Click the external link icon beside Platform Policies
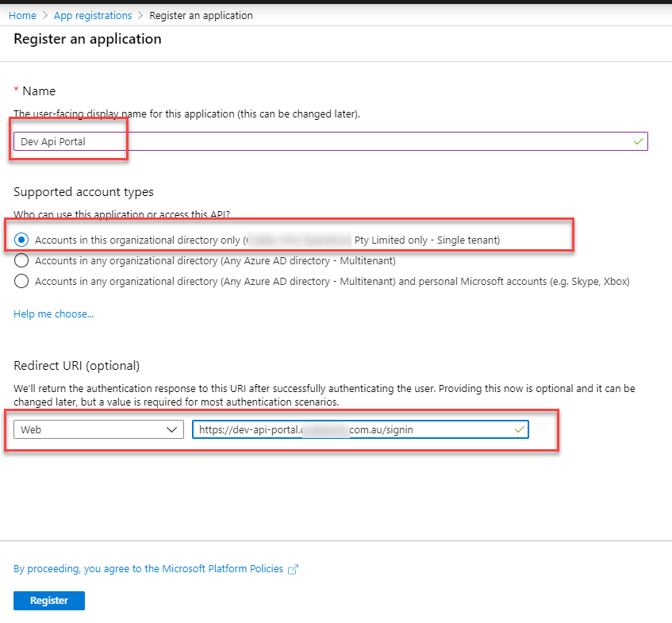 point(293,569)
